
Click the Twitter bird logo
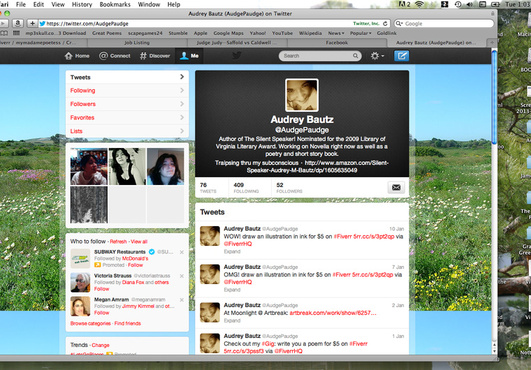[x=236, y=56]
